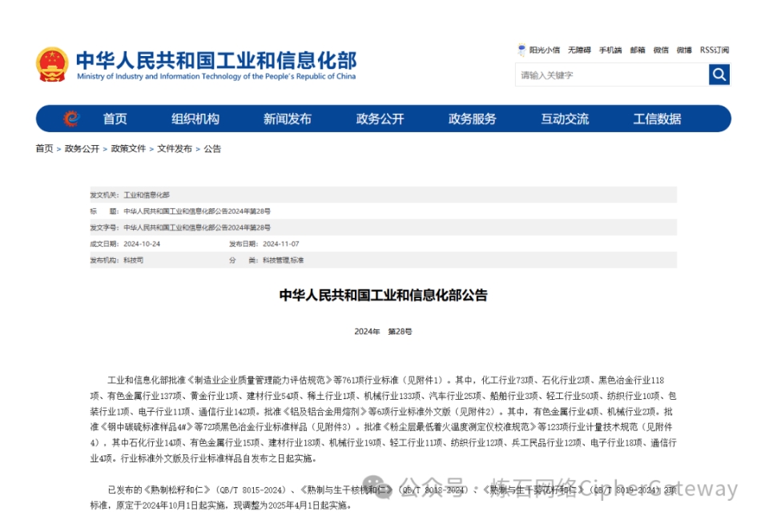Click 文件发布 in the breadcrumb trail
This screenshot has height=532, width=761.
tap(174, 148)
